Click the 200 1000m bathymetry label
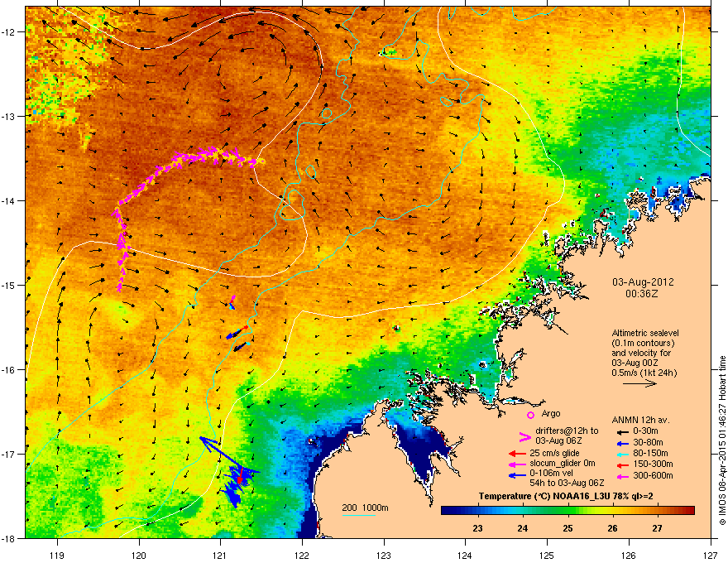 pyautogui.click(x=365, y=508)
